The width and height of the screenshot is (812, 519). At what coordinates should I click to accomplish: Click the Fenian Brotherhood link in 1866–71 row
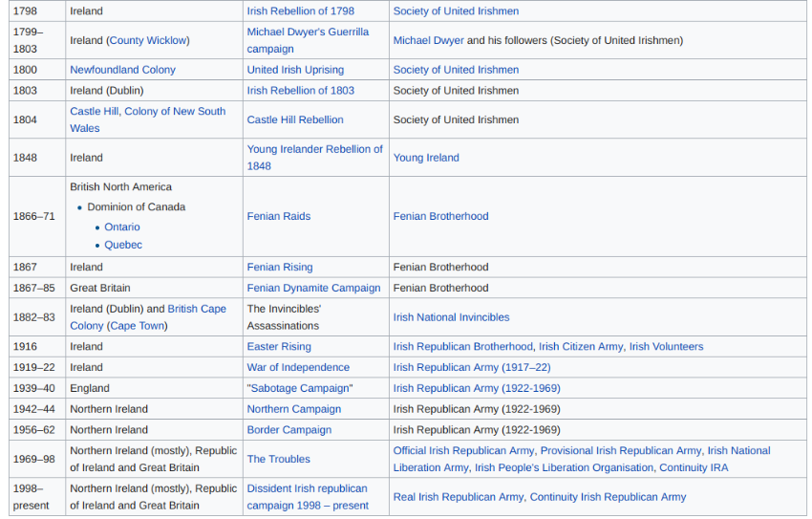coord(440,216)
